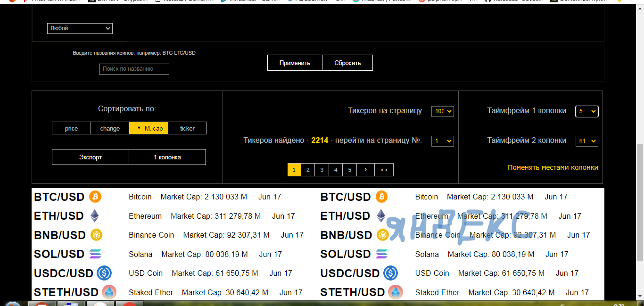Image resolution: width=644 pixels, height=306 pixels.
Task: Click the USD Coin icon in left column
Action: click(104, 273)
